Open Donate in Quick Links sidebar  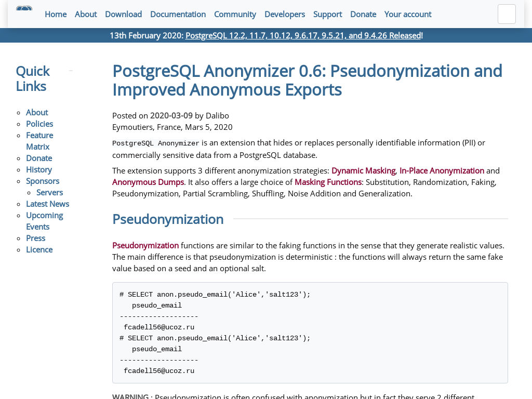pos(39,158)
